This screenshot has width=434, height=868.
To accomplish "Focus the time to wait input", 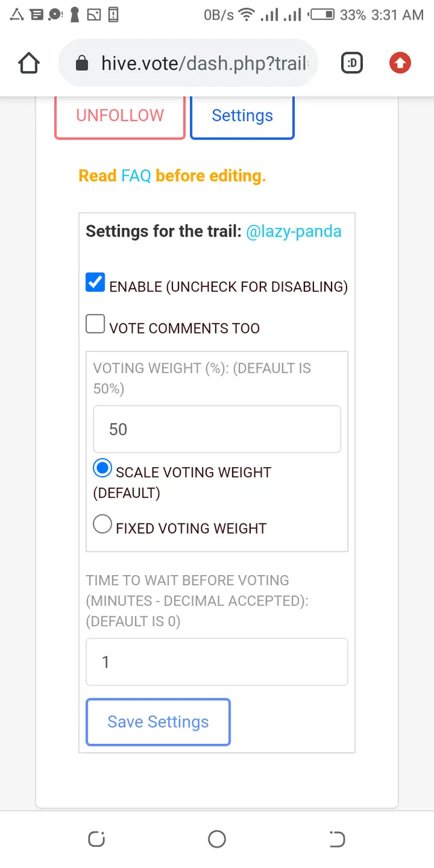I will coord(217,662).
